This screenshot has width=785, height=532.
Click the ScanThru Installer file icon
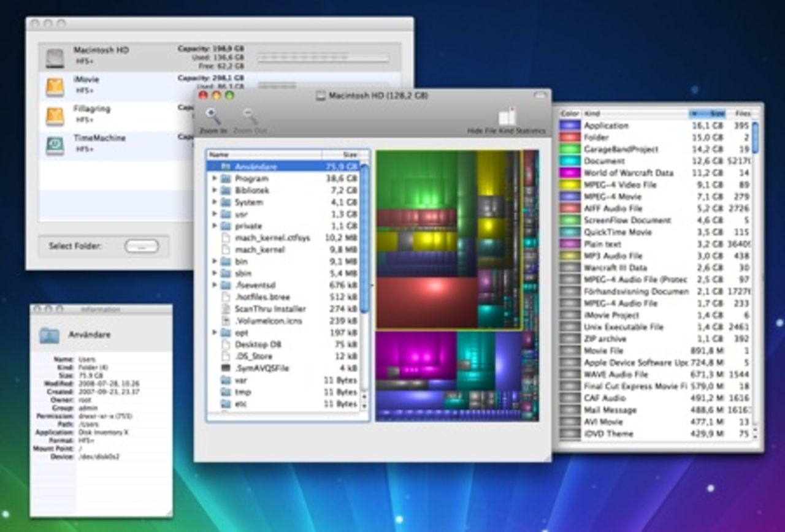[x=225, y=309]
